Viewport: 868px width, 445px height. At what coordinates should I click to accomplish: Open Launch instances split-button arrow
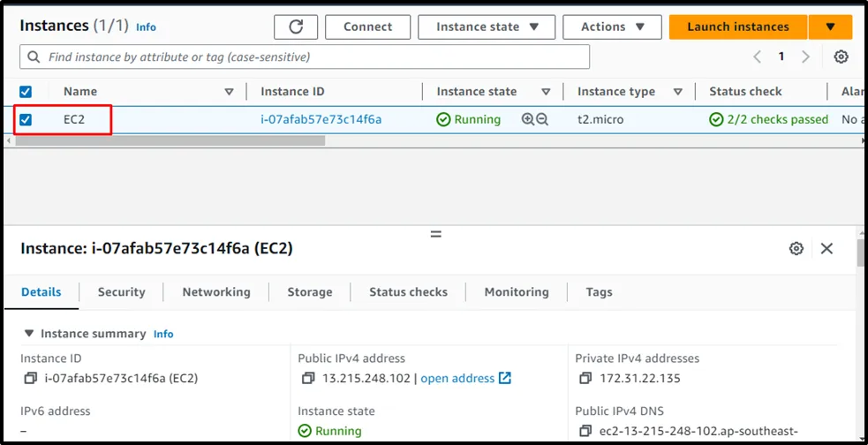pos(830,26)
